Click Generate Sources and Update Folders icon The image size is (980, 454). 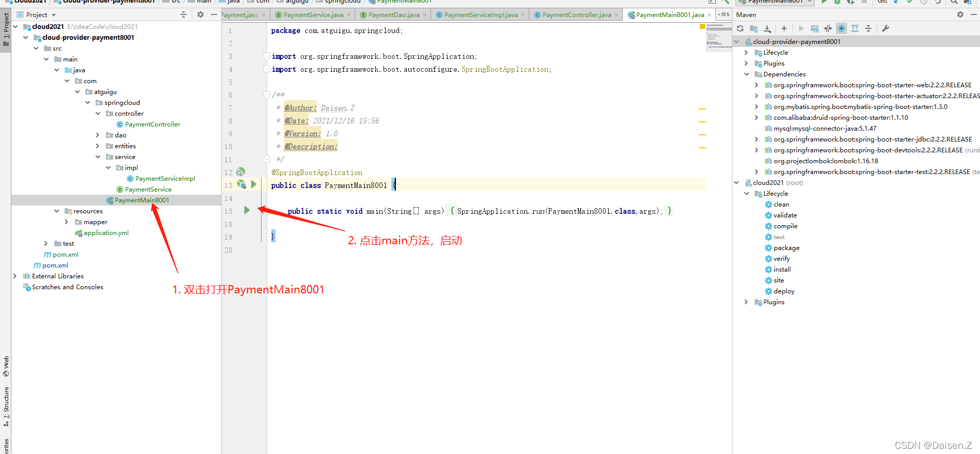754,28
